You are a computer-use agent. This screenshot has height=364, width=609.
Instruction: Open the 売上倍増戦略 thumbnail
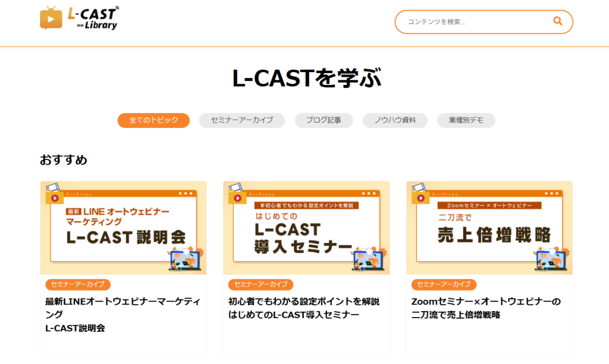489,228
